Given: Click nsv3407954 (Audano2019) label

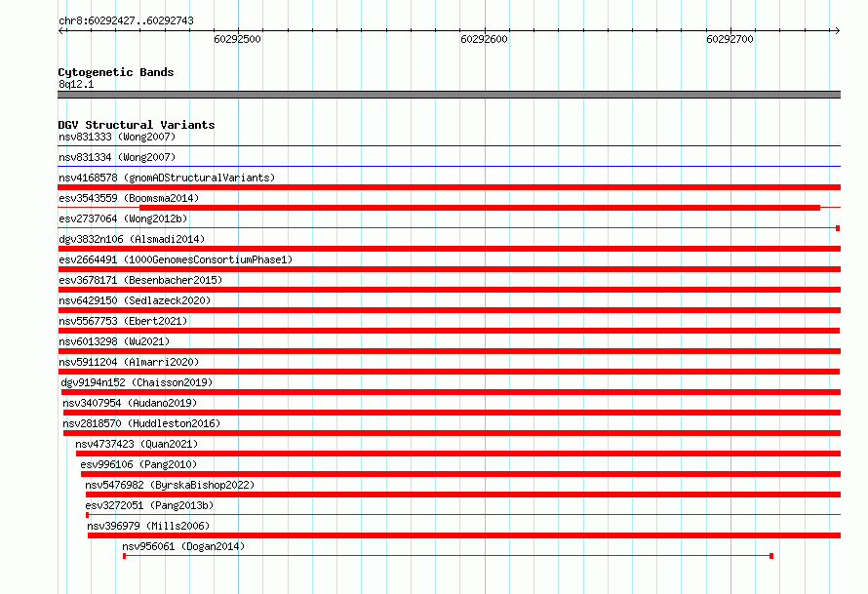Looking at the screenshot, I should point(130,403).
